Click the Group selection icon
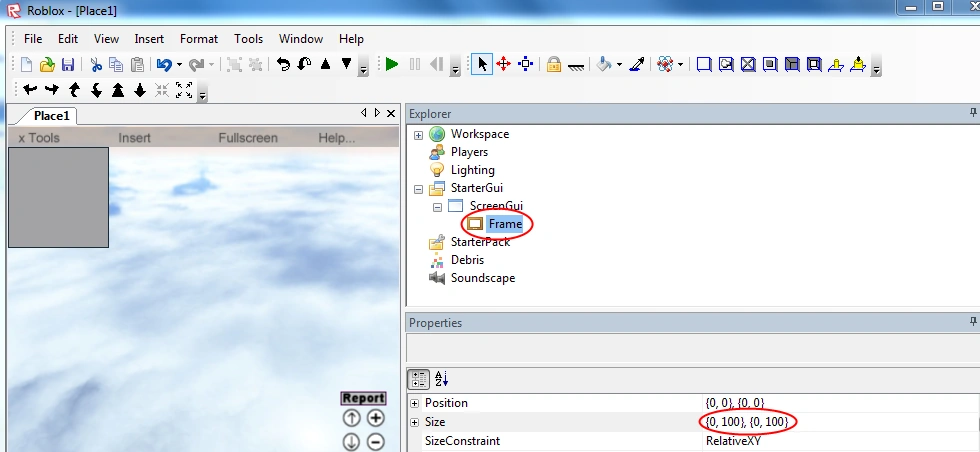The image size is (980, 452). [x=234, y=64]
